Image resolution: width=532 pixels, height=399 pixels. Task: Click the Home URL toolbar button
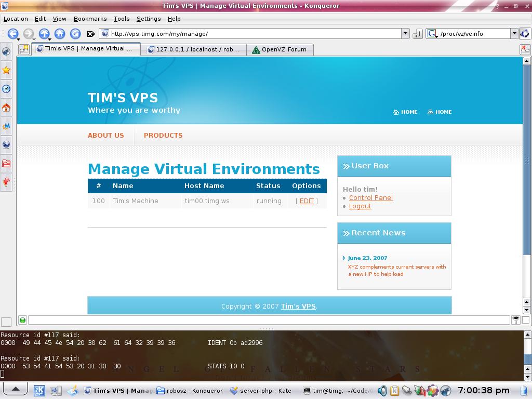(x=60, y=34)
